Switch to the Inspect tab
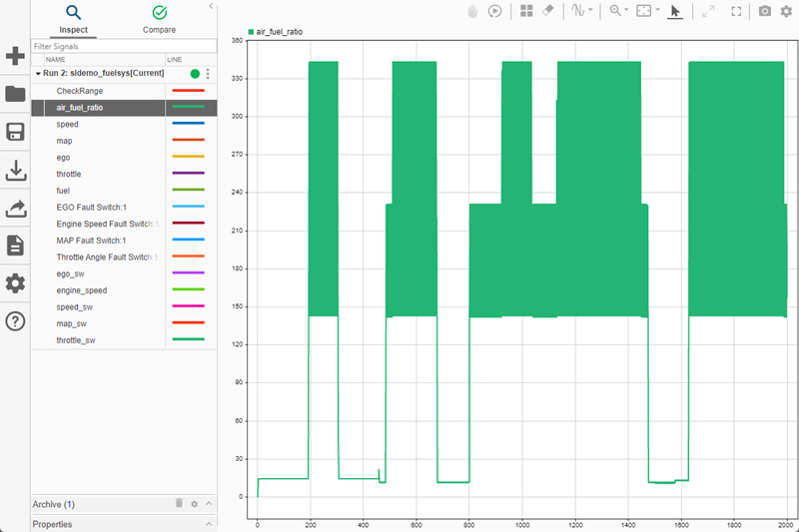Viewport: 799px width, 532px height. tap(73, 20)
